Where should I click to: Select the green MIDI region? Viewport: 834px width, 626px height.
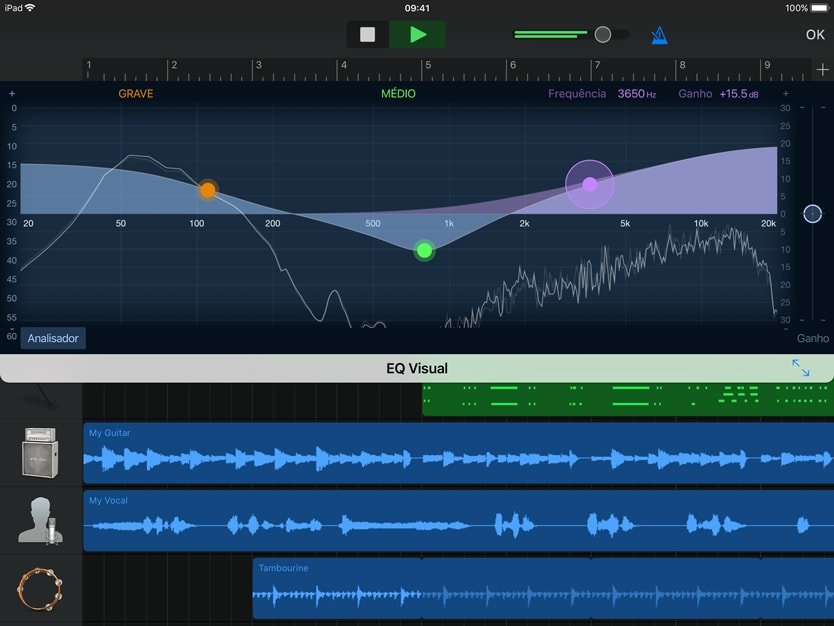click(628, 399)
